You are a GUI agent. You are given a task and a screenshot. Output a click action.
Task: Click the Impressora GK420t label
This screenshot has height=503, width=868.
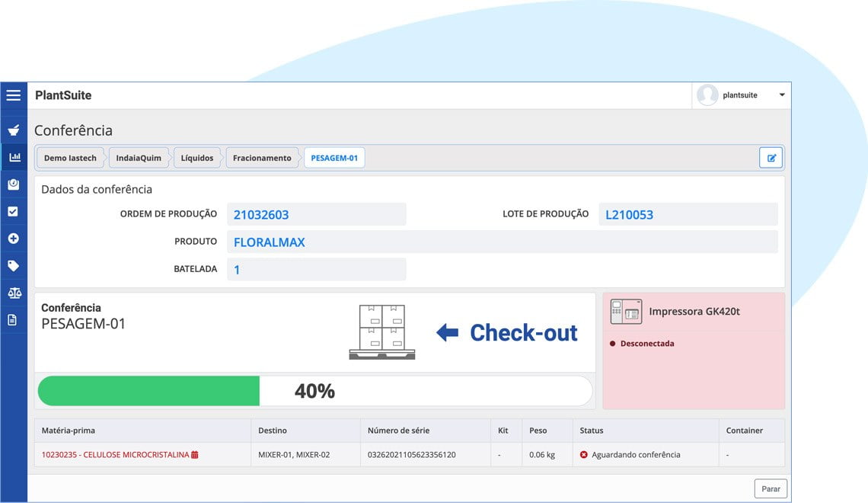(x=694, y=312)
